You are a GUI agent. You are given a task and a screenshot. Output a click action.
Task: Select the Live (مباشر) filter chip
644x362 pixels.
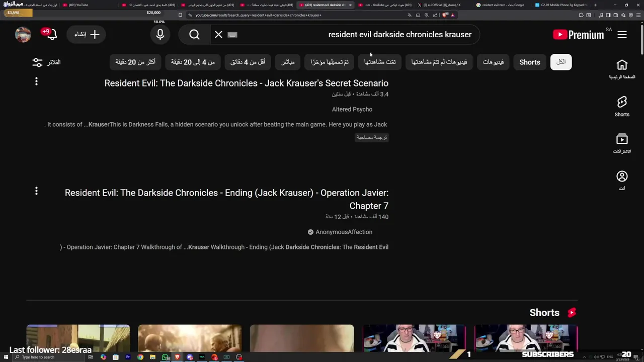(288, 62)
